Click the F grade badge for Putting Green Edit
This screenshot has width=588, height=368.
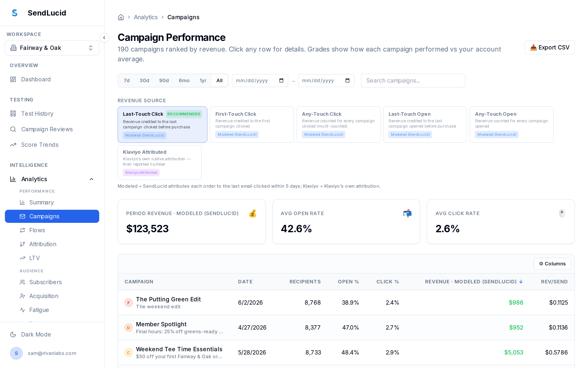click(x=129, y=303)
